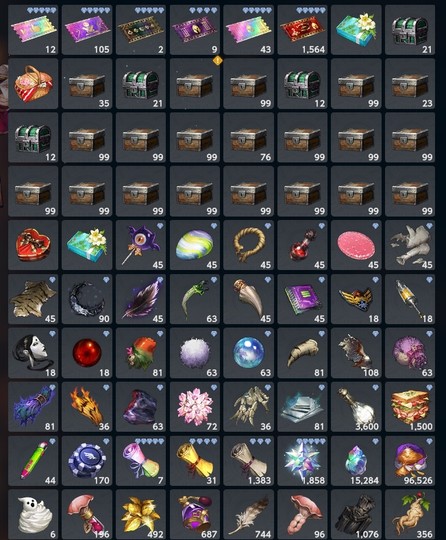Select the red heart-shaped chocolate box

pos(33,245)
